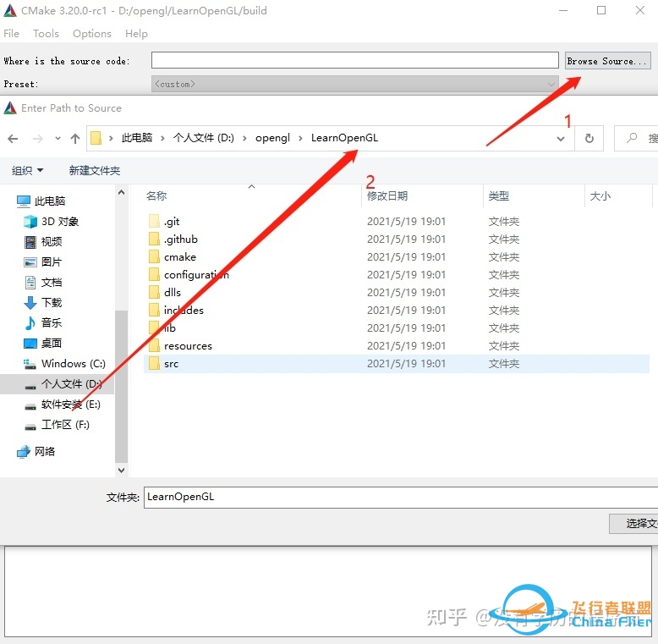Image resolution: width=658 pixels, height=644 pixels.
Task: Expand chevron after 此电脑 in breadcrumb
Action: click(162, 138)
